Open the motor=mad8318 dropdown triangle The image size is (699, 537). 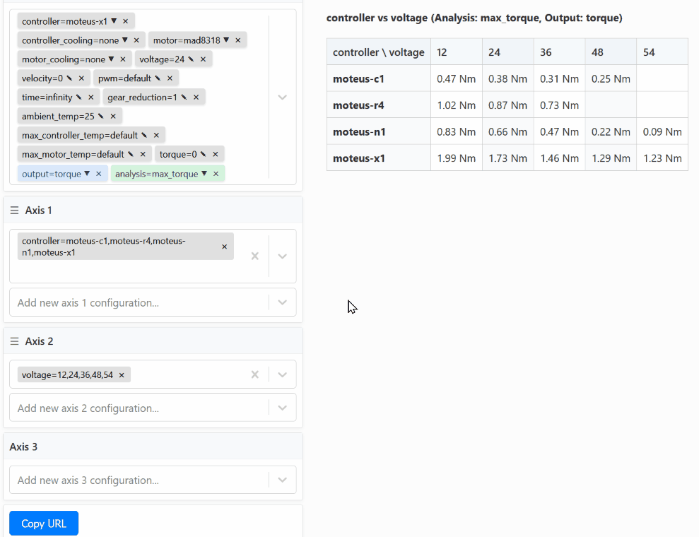tap(225, 40)
